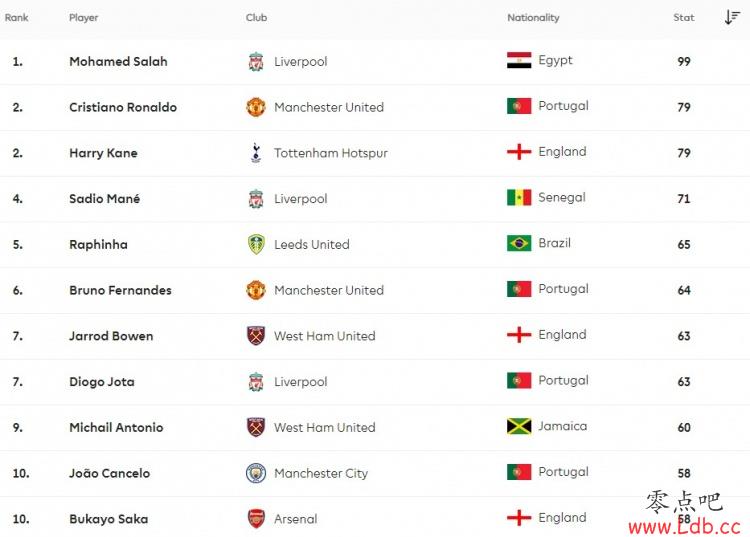750x537 pixels.
Task: Open Cristiano Ronaldo's player profile
Action: pos(123,107)
